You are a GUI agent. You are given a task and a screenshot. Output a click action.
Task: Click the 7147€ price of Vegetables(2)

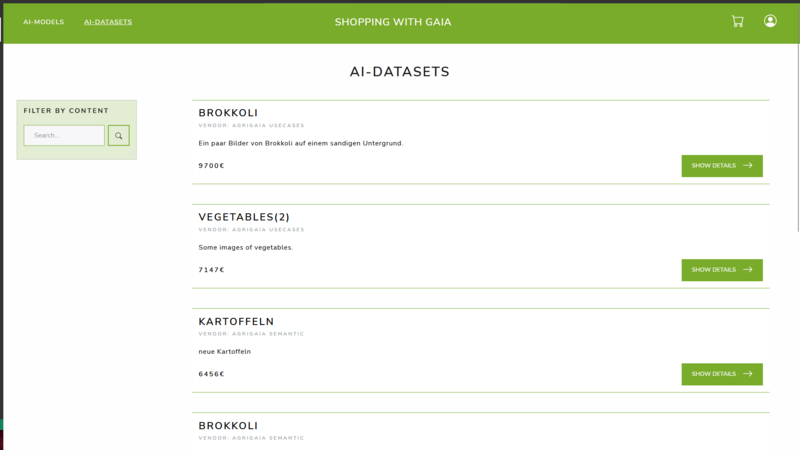coord(211,270)
